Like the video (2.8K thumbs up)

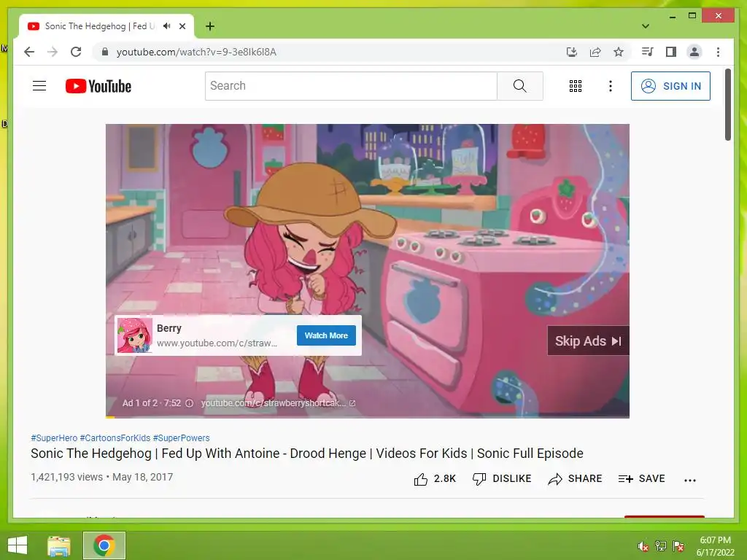[435, 479]
